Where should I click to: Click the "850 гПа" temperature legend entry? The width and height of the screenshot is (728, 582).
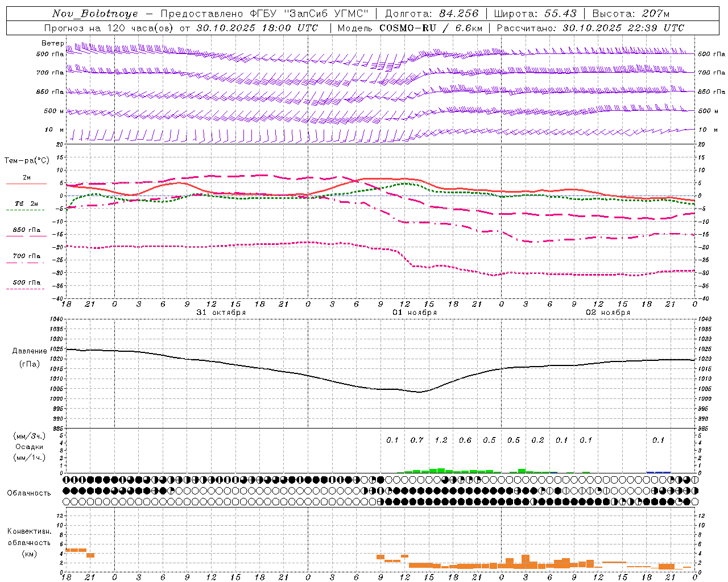point(26,230)
